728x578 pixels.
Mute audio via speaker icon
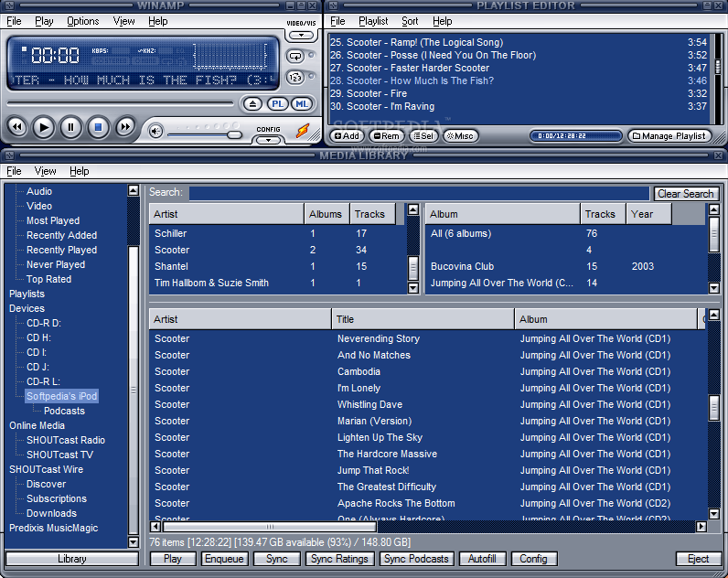156,132
